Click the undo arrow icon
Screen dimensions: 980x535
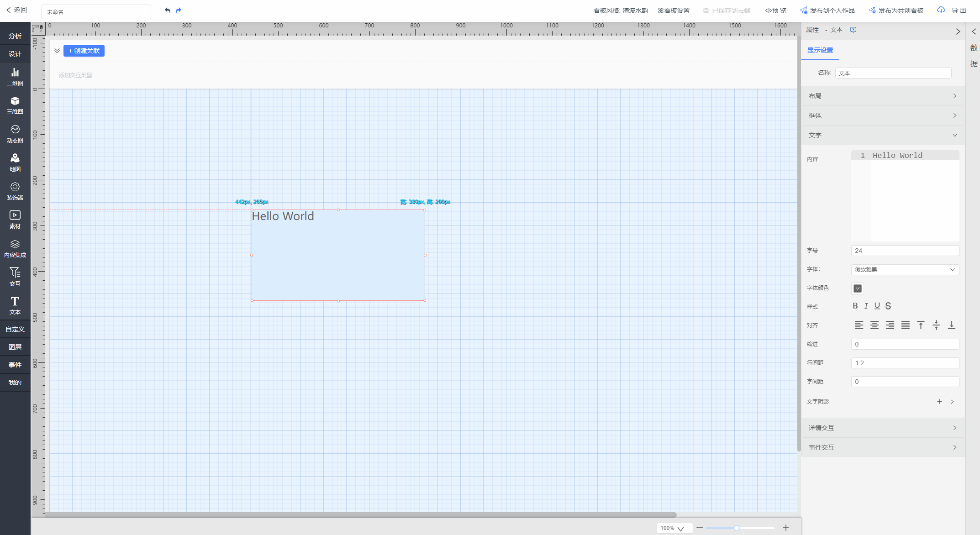coord(168,10)
